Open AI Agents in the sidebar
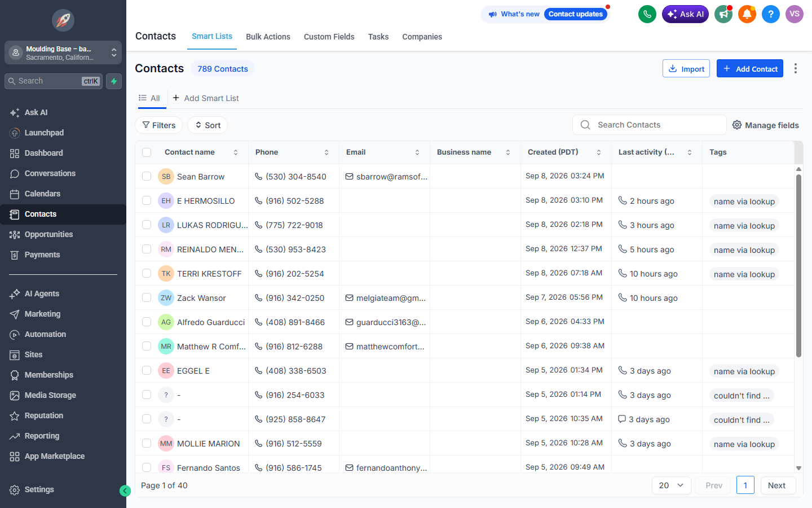 [63, 294]
